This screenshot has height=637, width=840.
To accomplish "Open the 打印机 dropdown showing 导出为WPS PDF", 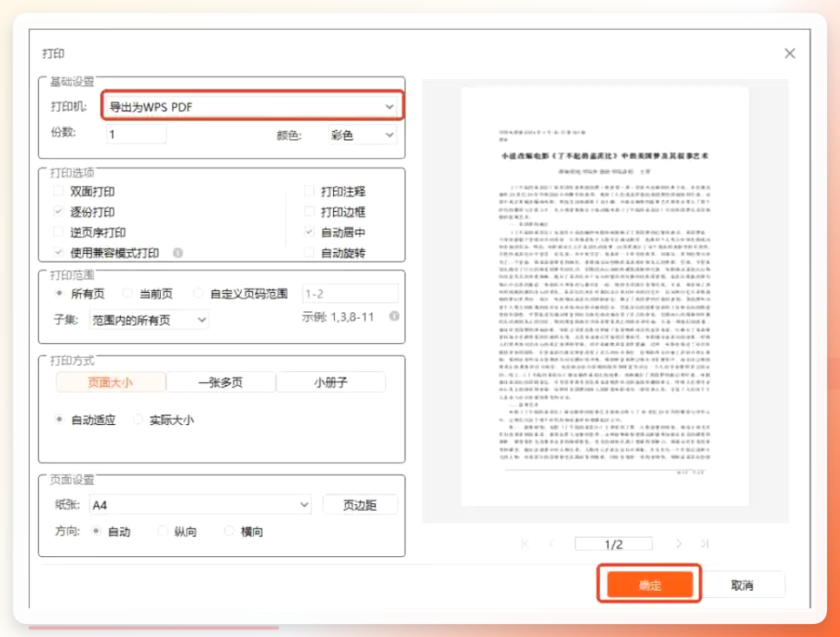I will click(252, 107).
